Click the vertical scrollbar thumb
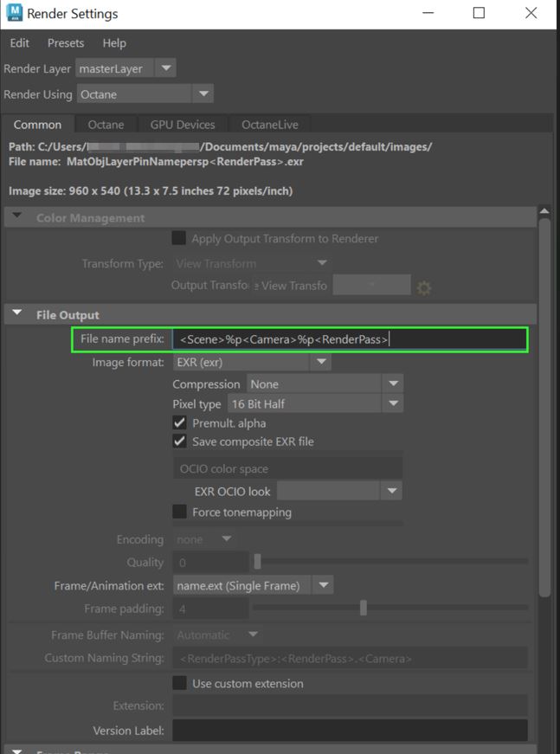 coord(544,408)
